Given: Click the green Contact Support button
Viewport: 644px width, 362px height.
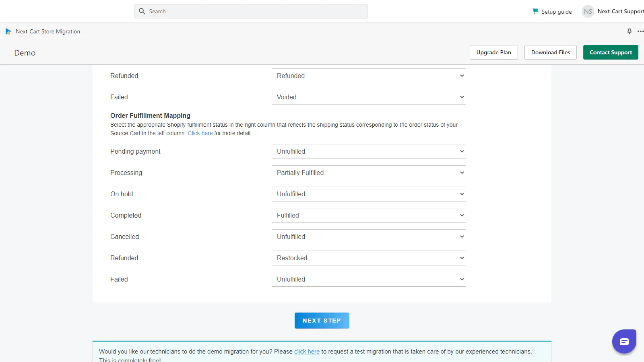Looking at the screenshot, I should click(611, 52).
